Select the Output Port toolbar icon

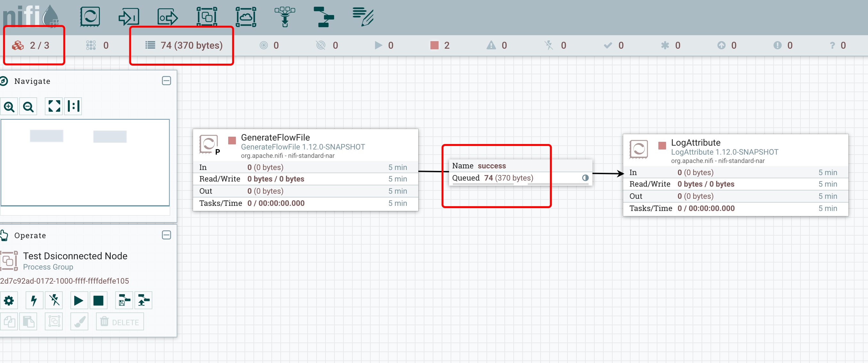[167, 17]
